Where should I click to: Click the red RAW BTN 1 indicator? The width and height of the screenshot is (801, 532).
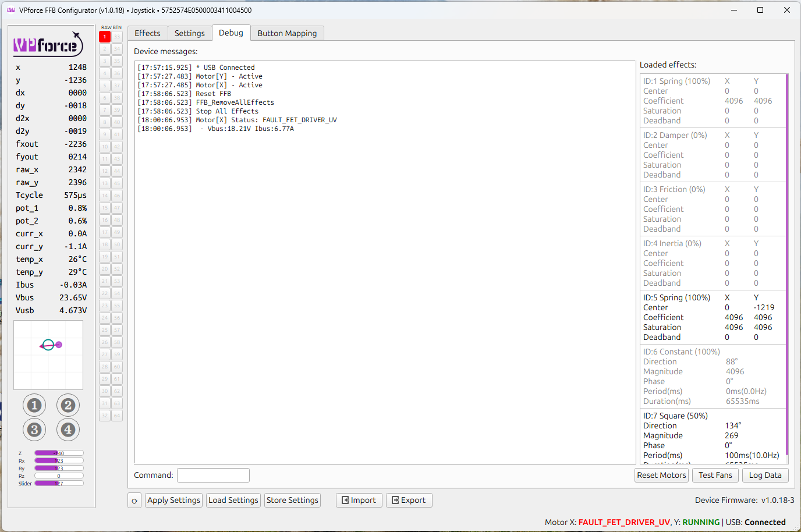[x=104, y=36]
